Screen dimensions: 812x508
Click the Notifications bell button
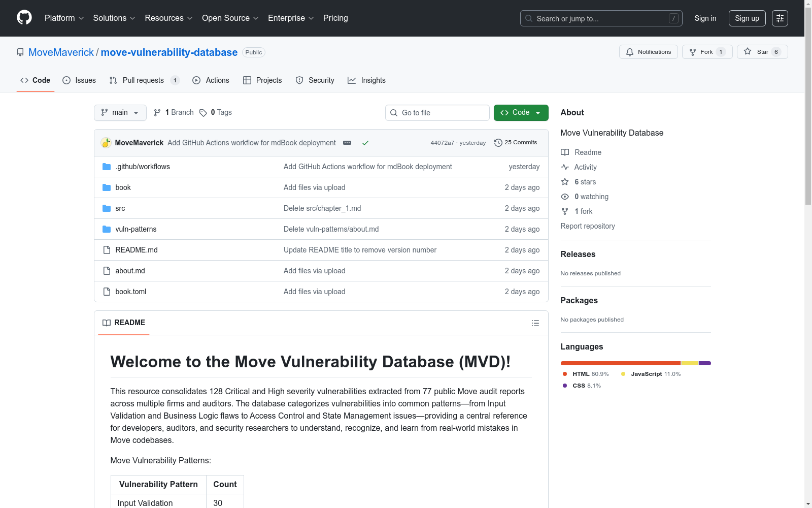tap(648, 52)
